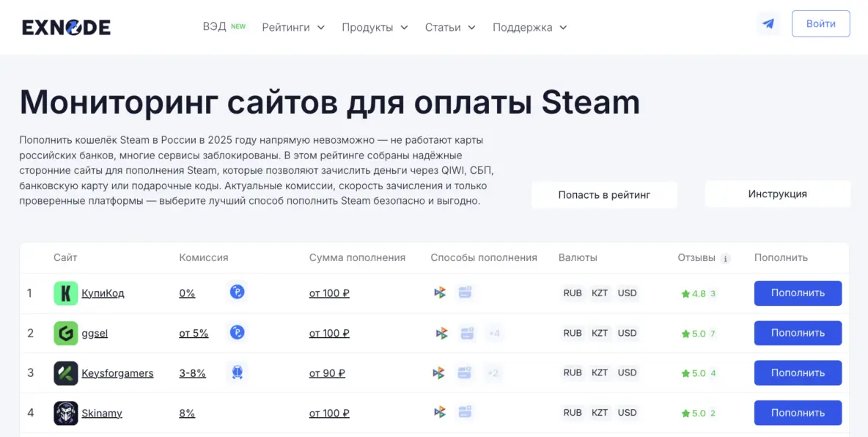Click Пополнить button for Skinamy

pyautogui.click(x=798, y=413)
